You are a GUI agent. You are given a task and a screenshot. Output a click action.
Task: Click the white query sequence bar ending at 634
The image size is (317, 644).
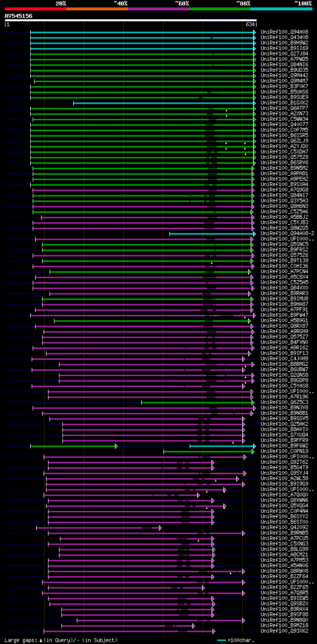click(x=131, y=20)
